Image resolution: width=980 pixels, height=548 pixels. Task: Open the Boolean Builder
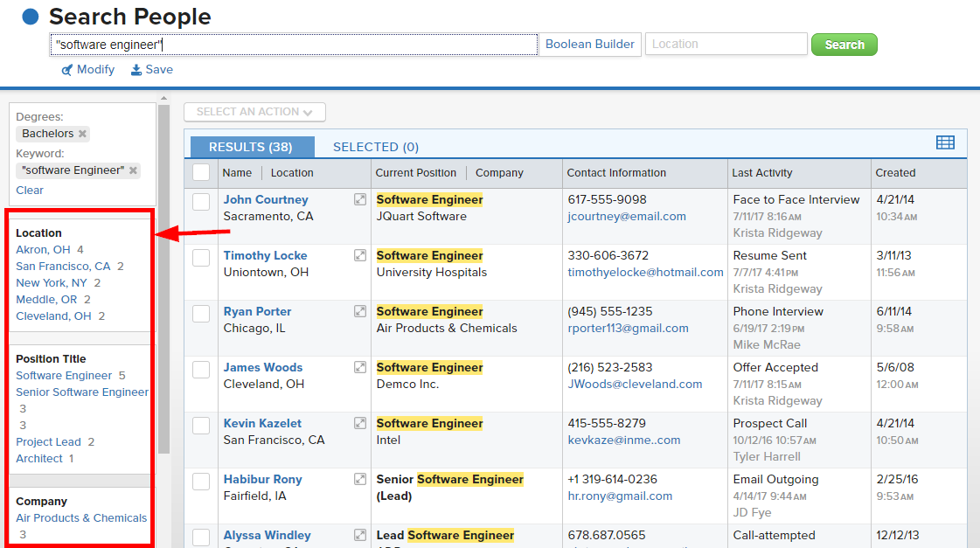589,45
